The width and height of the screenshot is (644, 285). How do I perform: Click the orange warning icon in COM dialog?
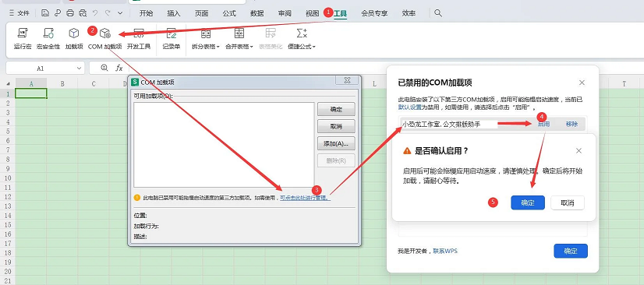click(137, 198)
